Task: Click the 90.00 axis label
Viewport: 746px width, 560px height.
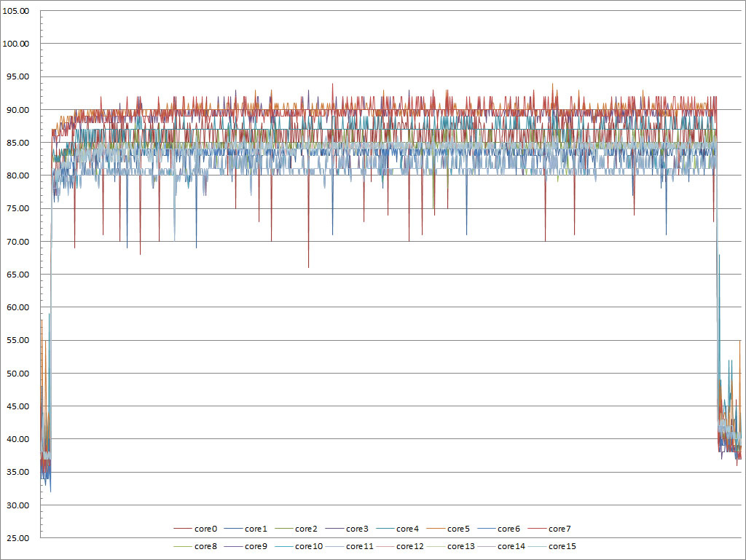Action: pos(17,110)
